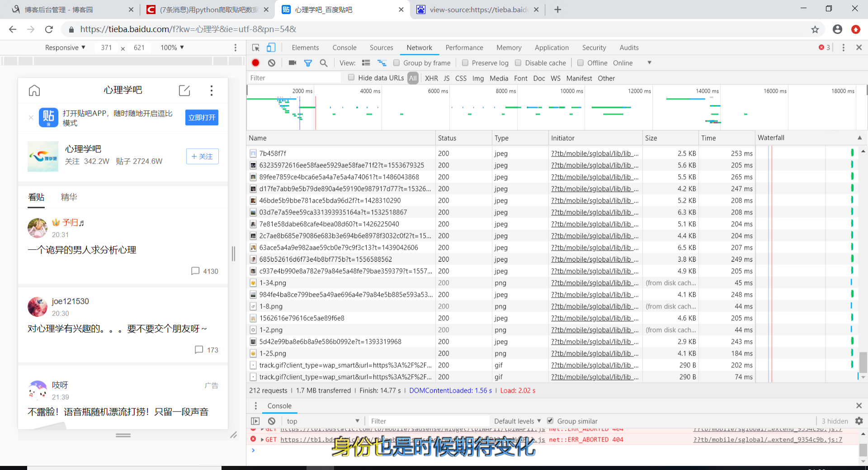Clear the network log
This screenshot has height=470, width=868.
pyautogui.click(x=271, y=63)
